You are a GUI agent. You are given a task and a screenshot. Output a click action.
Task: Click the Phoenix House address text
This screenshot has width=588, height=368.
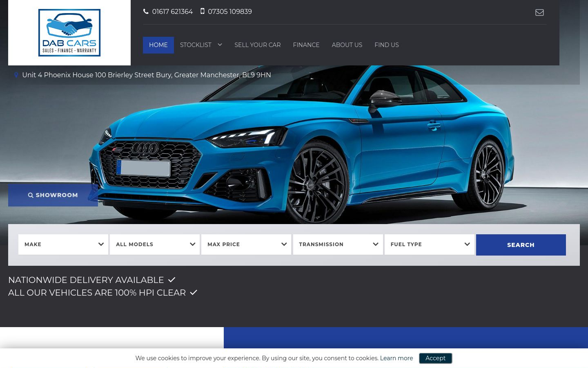pos(147,75)
